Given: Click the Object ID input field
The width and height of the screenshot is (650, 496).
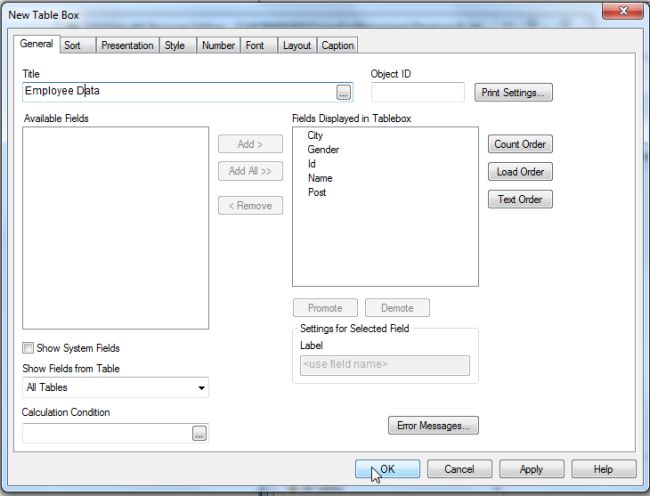Looking at the screenshot, I should tap(418, 92).
